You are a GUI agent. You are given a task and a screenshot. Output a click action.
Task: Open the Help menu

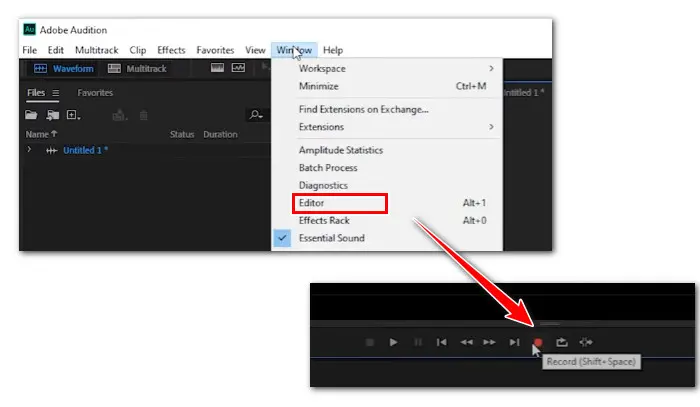pyautogui.click(x=333, y=50)
